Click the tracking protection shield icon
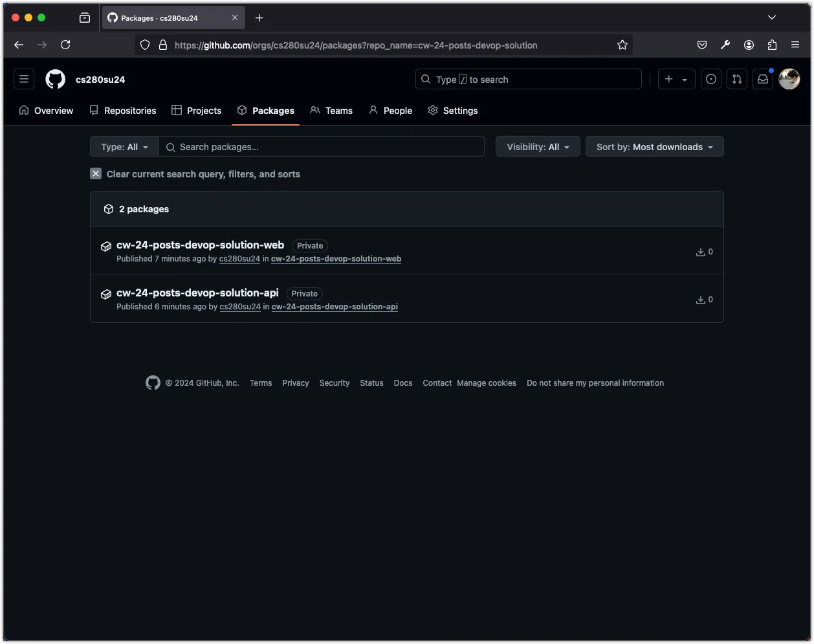Image resolution: width=814 pixels, height=644 pixels. click(145, 45)
